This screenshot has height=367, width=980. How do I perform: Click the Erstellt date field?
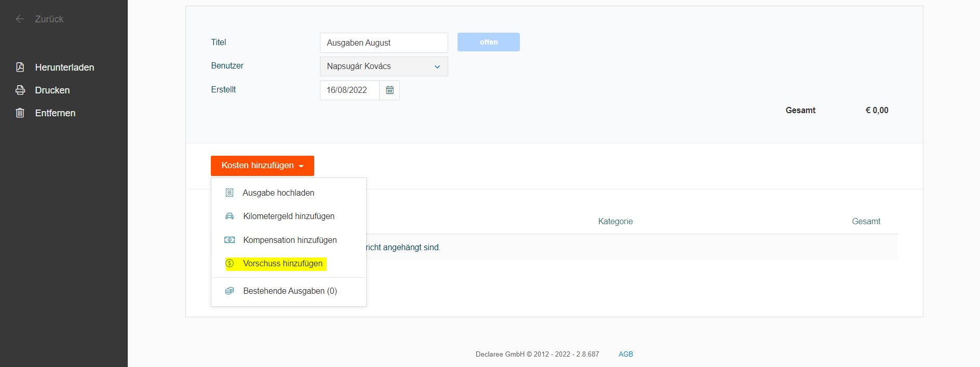point(350,90)
